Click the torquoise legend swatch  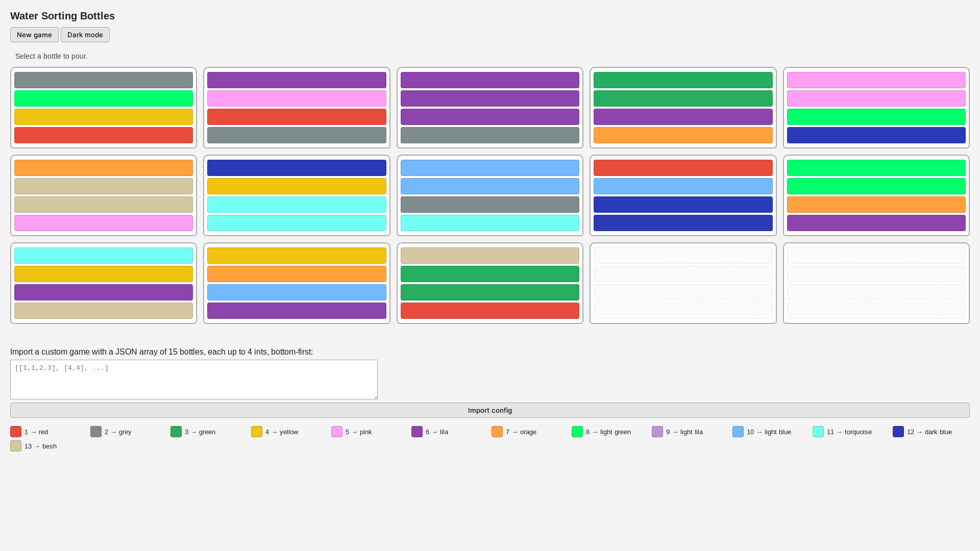coord(818,432)
